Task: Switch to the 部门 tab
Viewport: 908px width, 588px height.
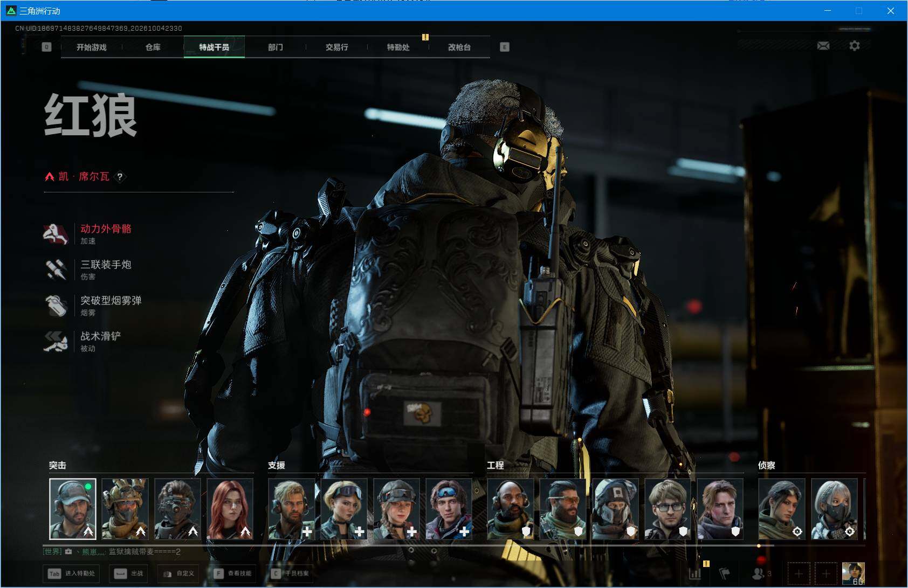Action: [x=276, y=47]
